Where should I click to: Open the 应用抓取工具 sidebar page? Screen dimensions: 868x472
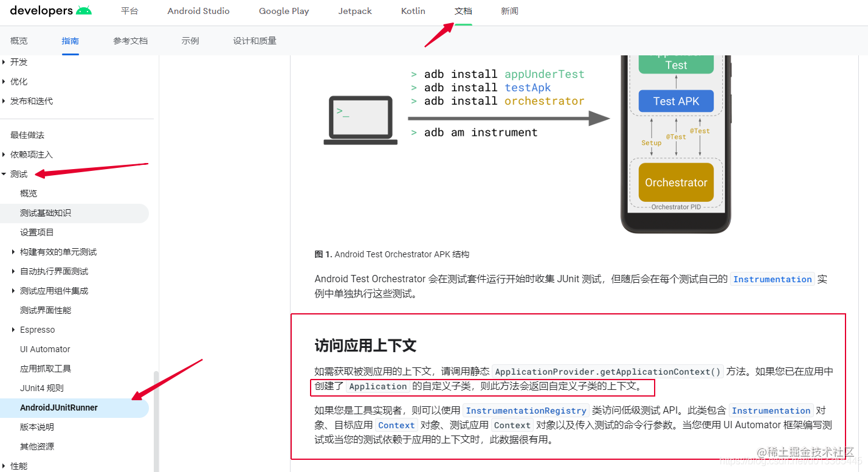pyautogui.click(x=46, y=369)
